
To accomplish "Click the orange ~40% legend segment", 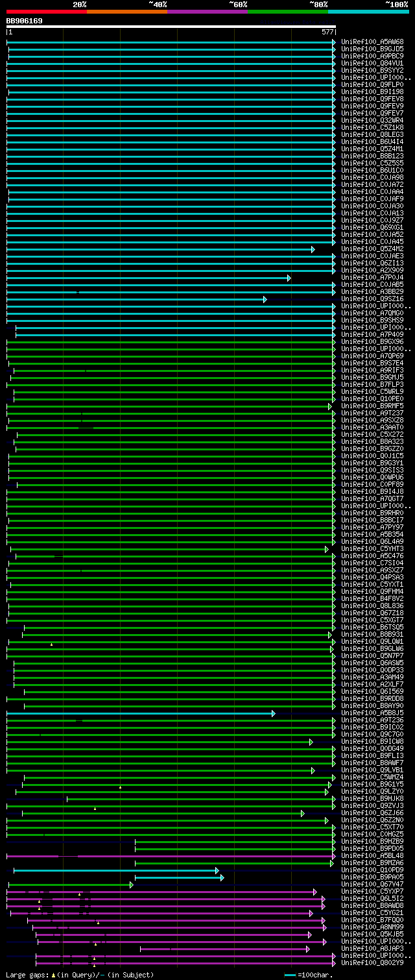I will 127,11.
